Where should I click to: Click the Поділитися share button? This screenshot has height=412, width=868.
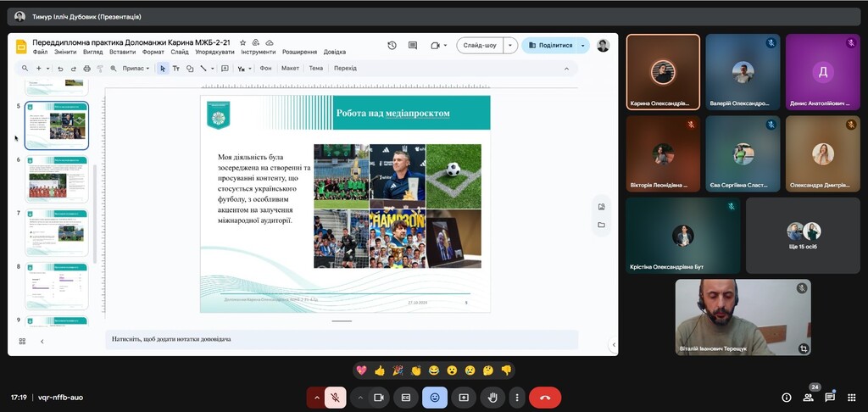[x=552, y=46]
